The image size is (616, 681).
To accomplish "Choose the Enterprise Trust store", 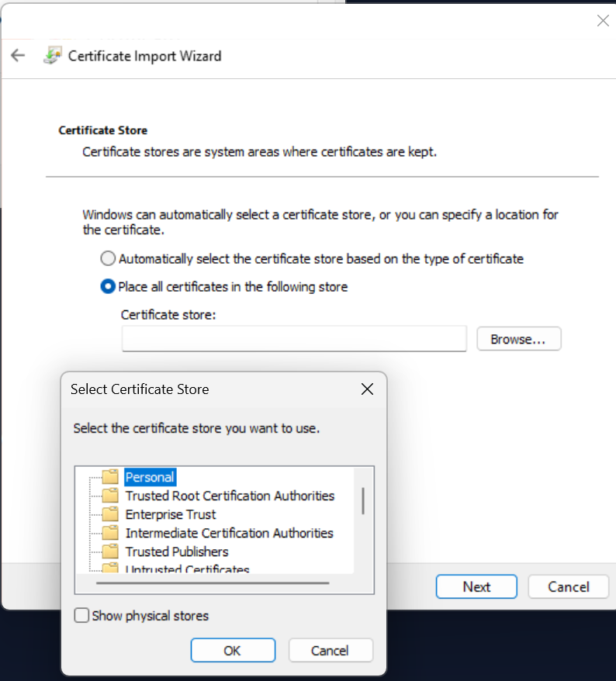I will (170, 514).
